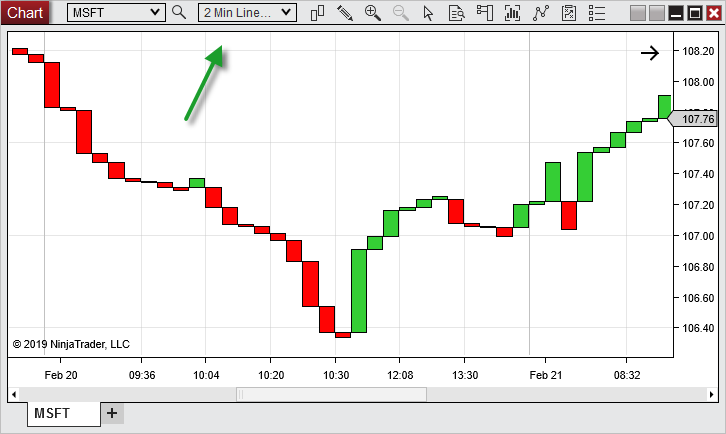Click the zoom in magnifier icon
This screenshot has height=434, width=726.
pyautogui.click(x=373, y=13)
